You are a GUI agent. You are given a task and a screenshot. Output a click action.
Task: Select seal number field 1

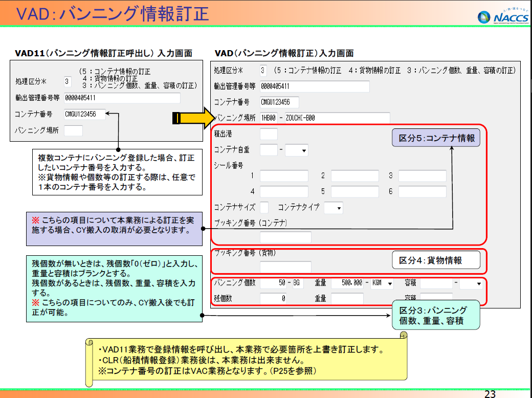(284, 176)
